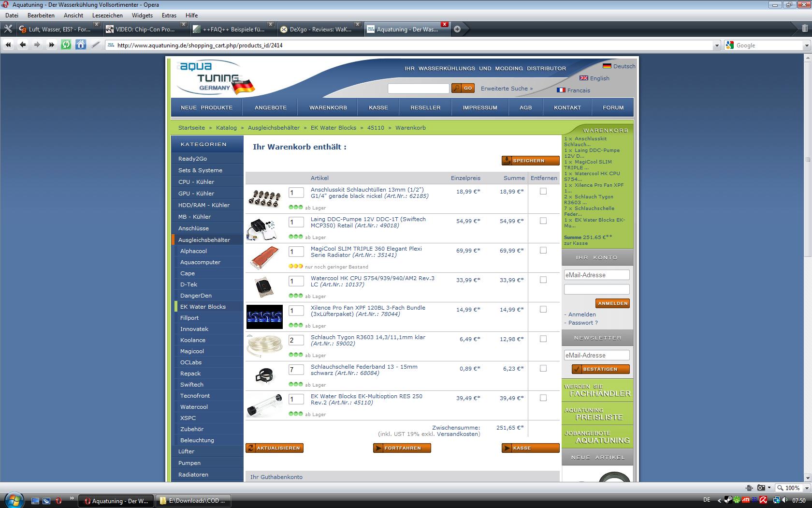
Task: Open the PREISLISTE banner
Action: [597, 414]
